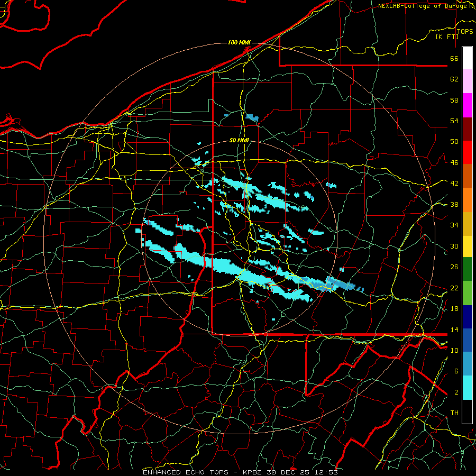476x476 pixels.
Task: Click the "12:53" time stamp
Action: [325, 472]
